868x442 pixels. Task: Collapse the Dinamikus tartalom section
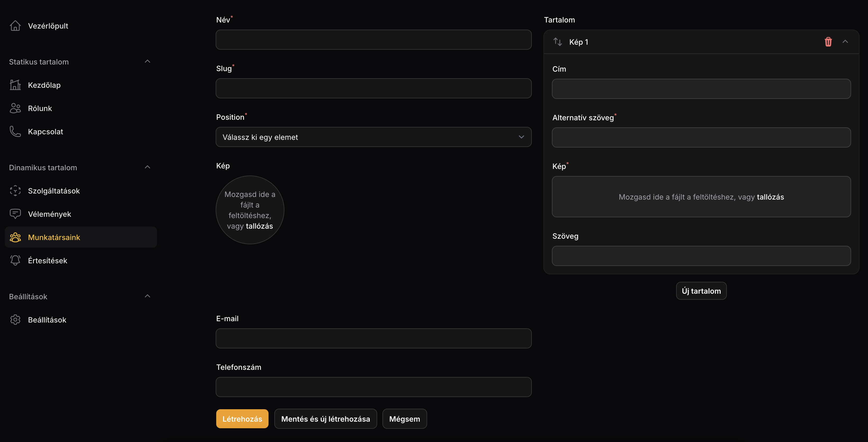coord(147,167)
